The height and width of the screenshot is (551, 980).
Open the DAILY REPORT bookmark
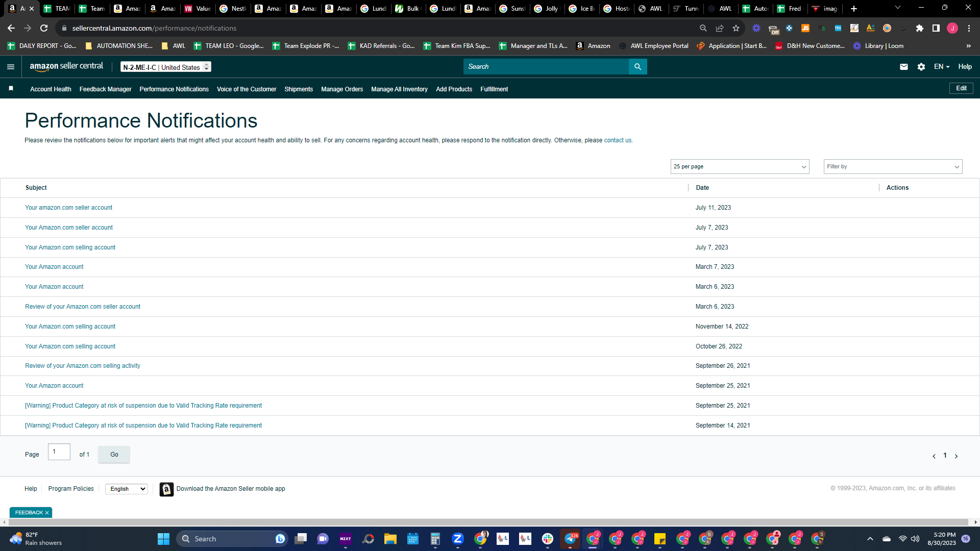coord(42,46)
